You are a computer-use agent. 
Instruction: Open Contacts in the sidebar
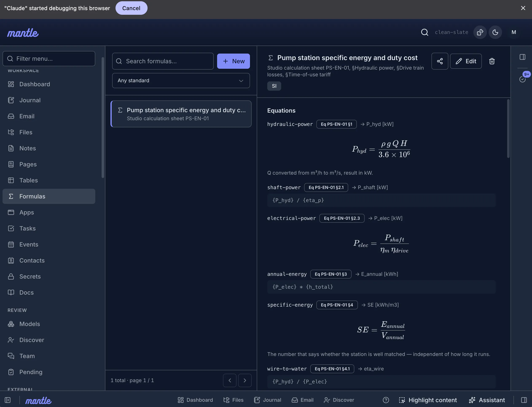(49, 260)
